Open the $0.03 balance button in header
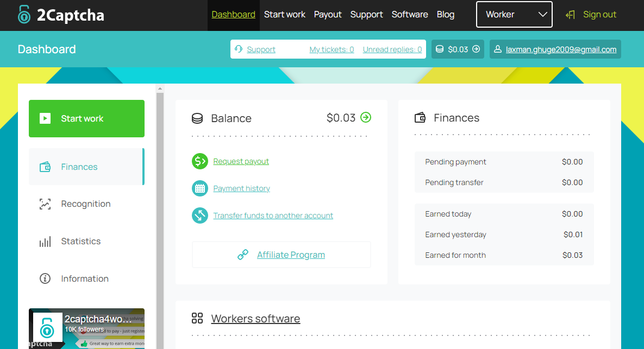 pos(458,49)
